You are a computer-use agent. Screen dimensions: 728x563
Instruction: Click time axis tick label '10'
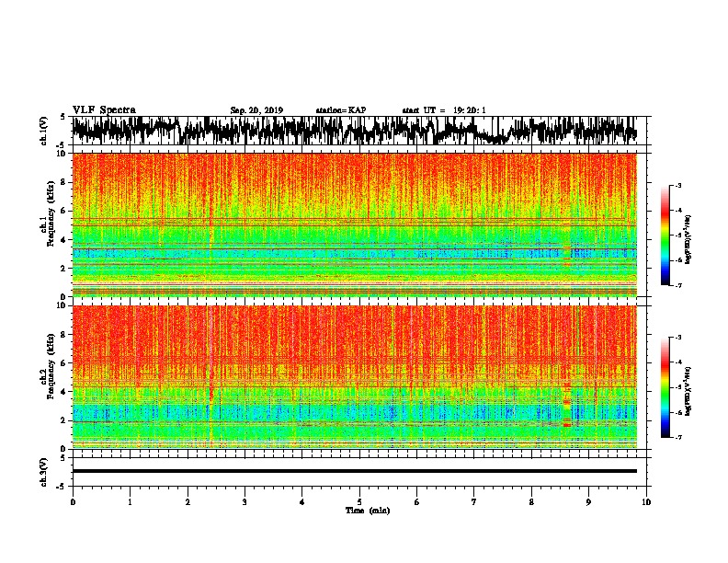point(646,502)
